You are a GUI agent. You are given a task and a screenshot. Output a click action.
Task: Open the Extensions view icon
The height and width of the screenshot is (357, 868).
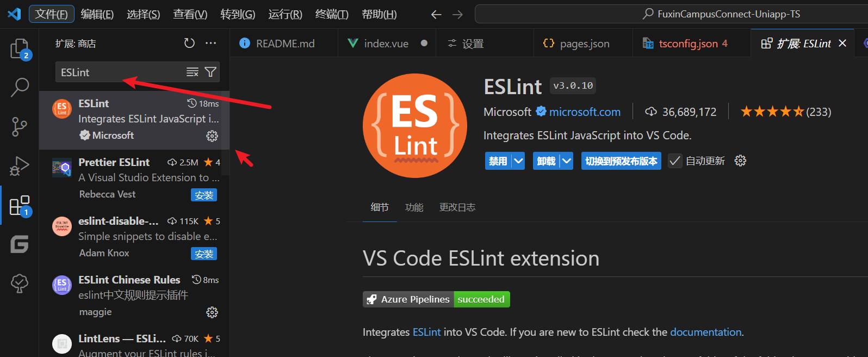click(x=20, y=206)
